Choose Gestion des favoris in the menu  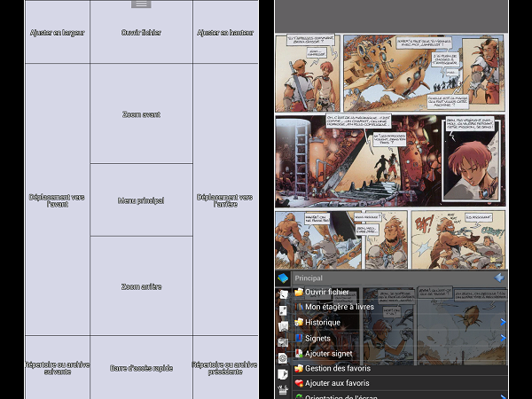point(400,368)
